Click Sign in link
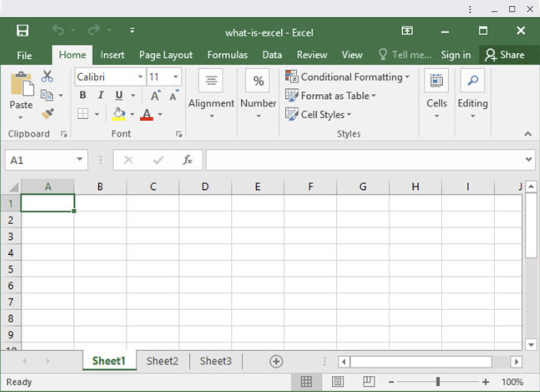Screen dimensions: 540x392 point(456,55)
